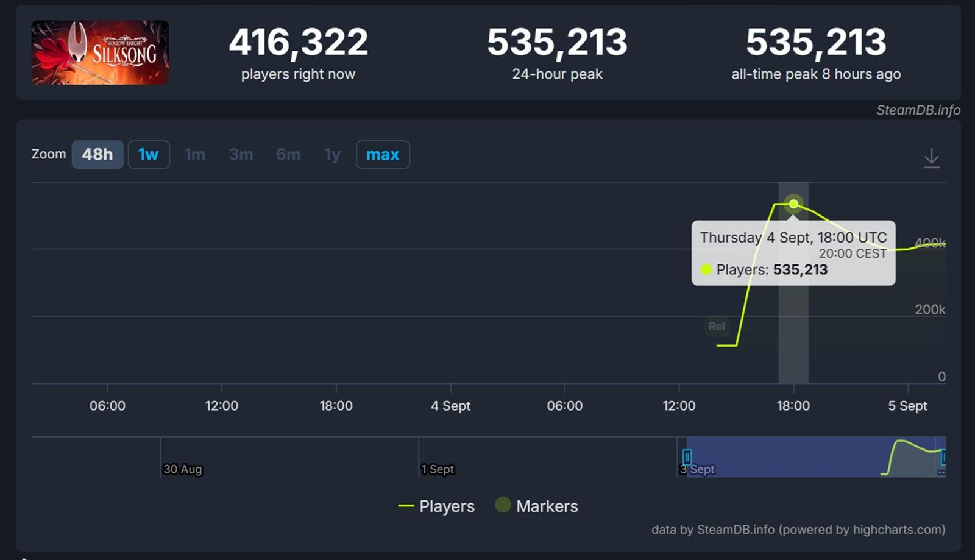This screenshot has width=975, height=560.
Task: Click the right navigator range handle
Action: coord(943,456)
